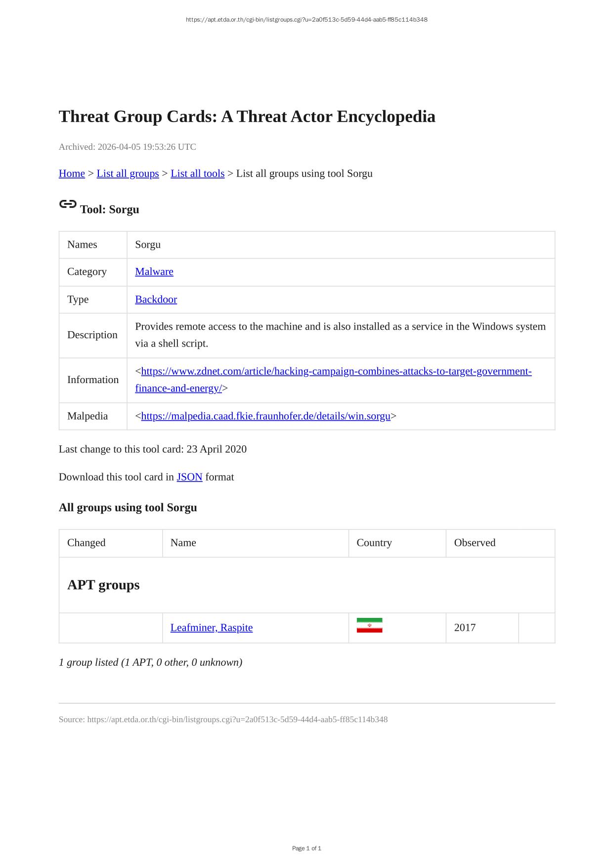
Task: Open the Leafminer, Raspite group page
Action: click(x=211, y=627)
